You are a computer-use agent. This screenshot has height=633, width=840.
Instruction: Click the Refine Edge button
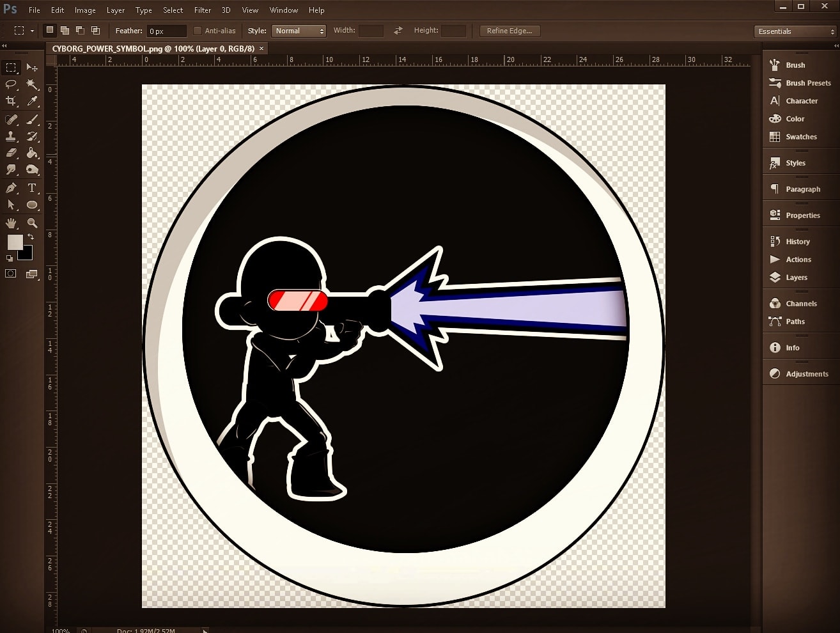509,31
